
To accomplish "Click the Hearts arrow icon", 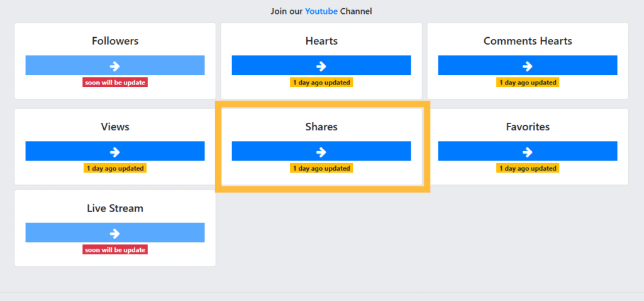I will pyautogui.click(x=321, y=65).
